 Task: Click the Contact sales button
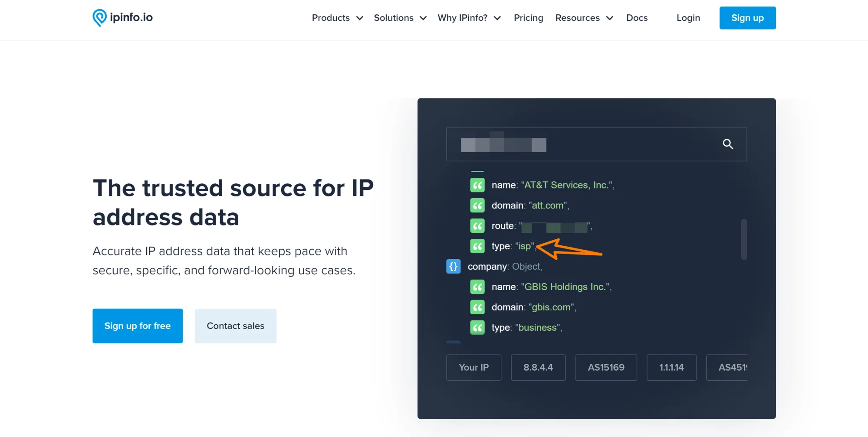[x=236, y=326]
